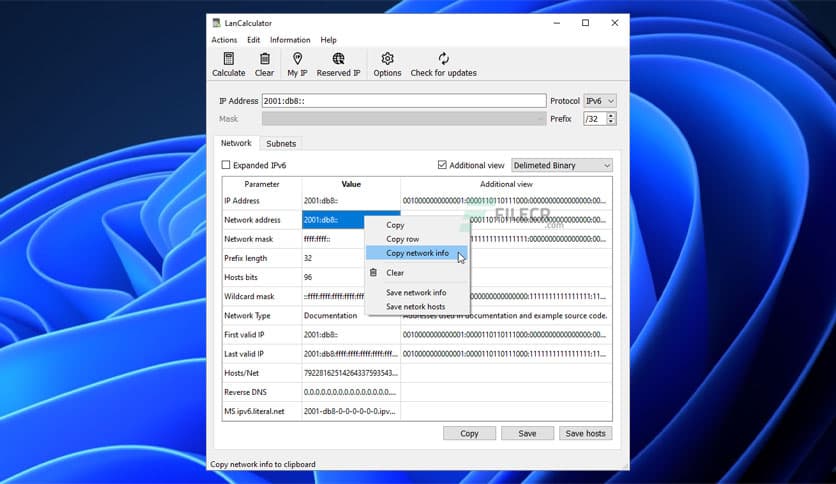This screenshot has width=836, height=484.
Task: Minimize the LanCalculator window
Action: pyautogui.click(x=557, y=23)
